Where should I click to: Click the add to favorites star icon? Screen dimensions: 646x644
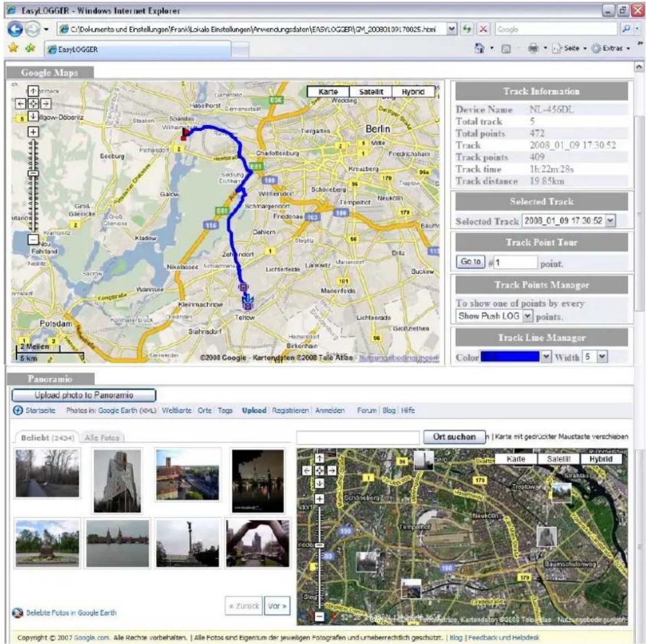tap(30, 48)
